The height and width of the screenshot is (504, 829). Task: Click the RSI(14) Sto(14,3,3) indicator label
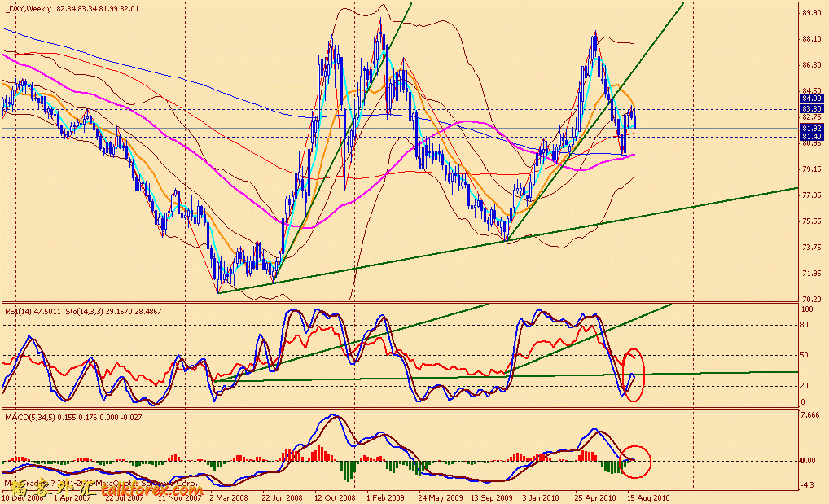pos(83,312)
